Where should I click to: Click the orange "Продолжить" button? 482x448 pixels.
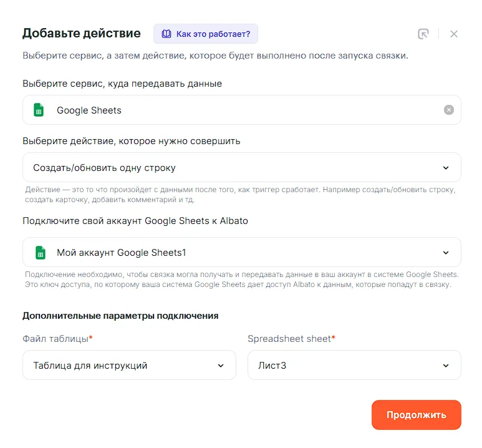click(x=417, y=415)
